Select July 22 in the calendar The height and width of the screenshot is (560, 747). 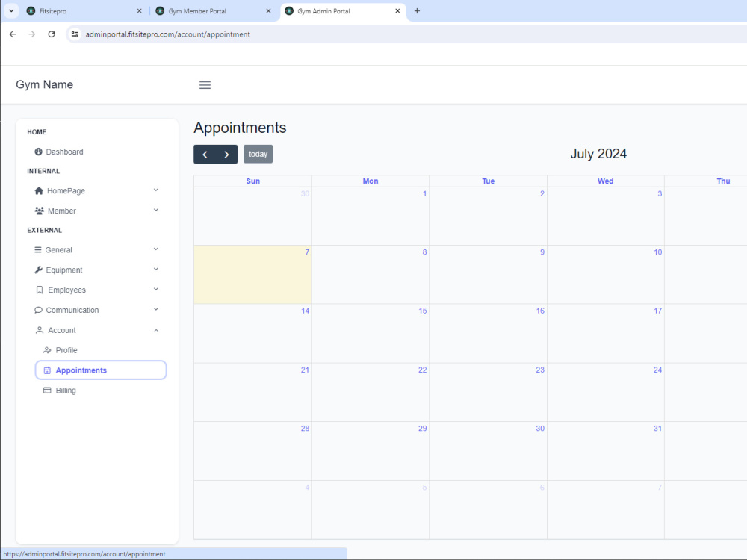(371, 393)
